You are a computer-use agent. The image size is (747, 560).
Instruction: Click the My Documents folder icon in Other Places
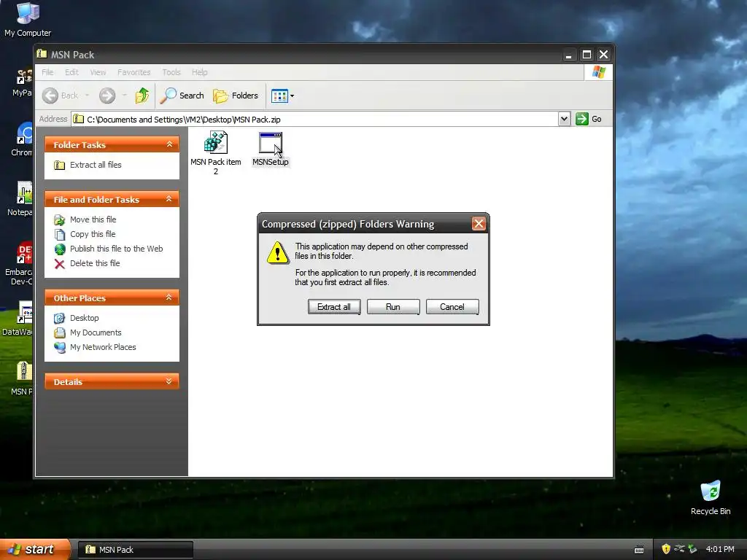click(60, 332)
